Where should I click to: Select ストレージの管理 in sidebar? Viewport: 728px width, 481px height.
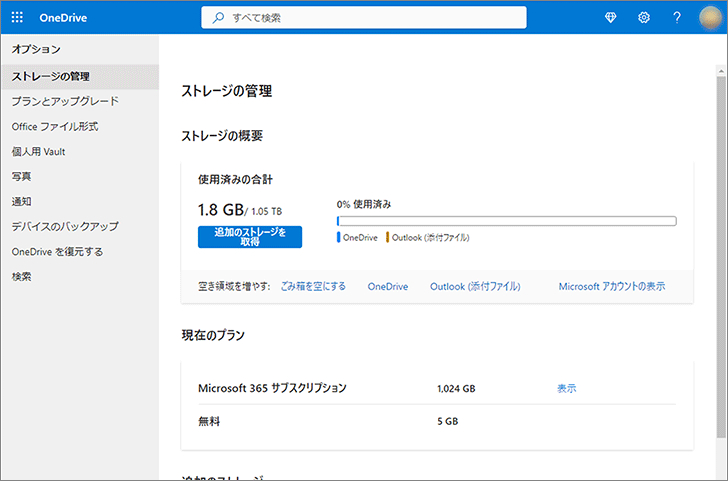coord(79,77)
